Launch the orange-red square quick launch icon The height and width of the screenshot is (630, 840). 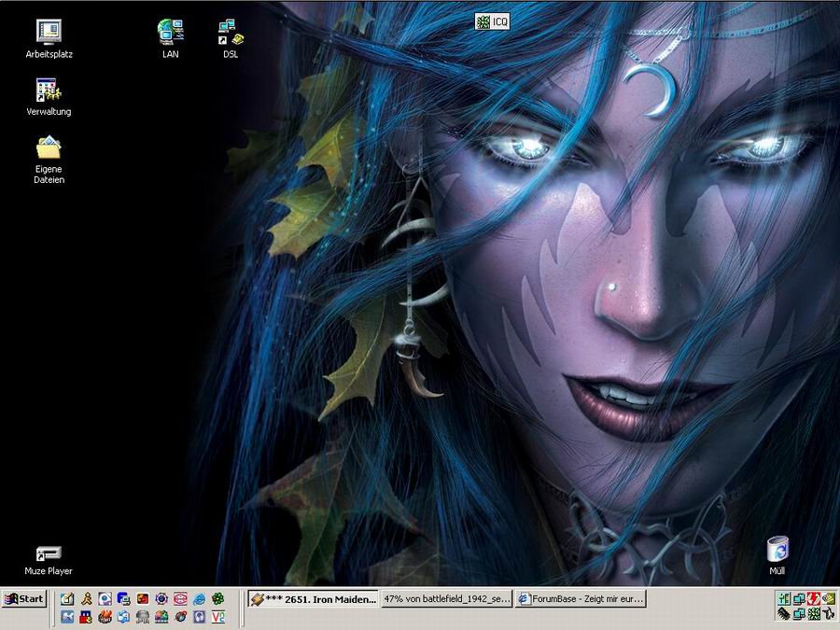click(x=143, y=598)
